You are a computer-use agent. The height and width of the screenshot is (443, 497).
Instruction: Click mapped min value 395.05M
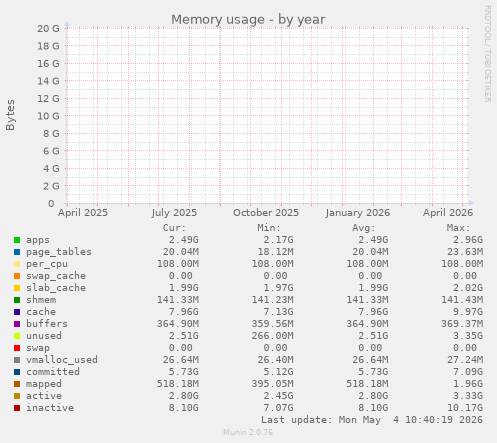(272, 384)
